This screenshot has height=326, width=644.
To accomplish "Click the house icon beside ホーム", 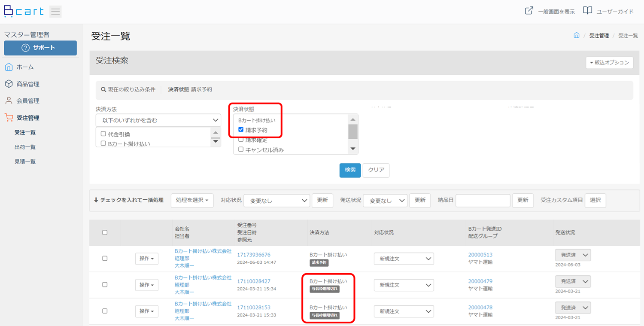I will coord(9,67).
